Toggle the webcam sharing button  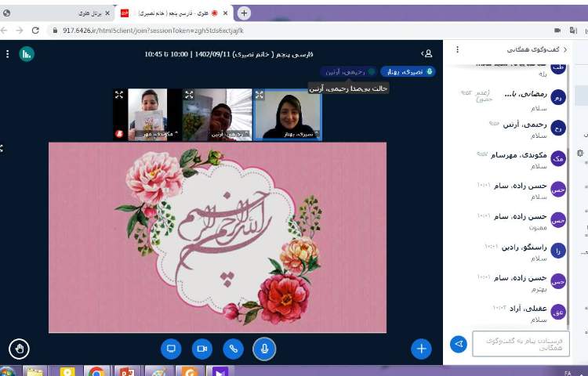201,349
